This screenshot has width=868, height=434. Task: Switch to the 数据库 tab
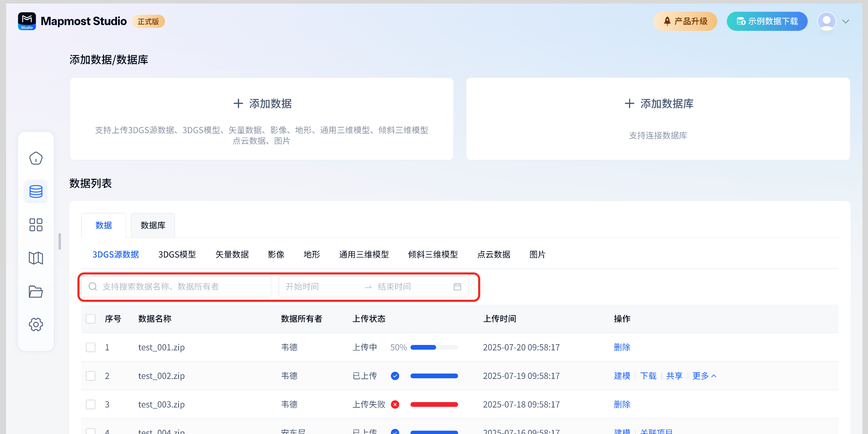click(x=153, y=225)
